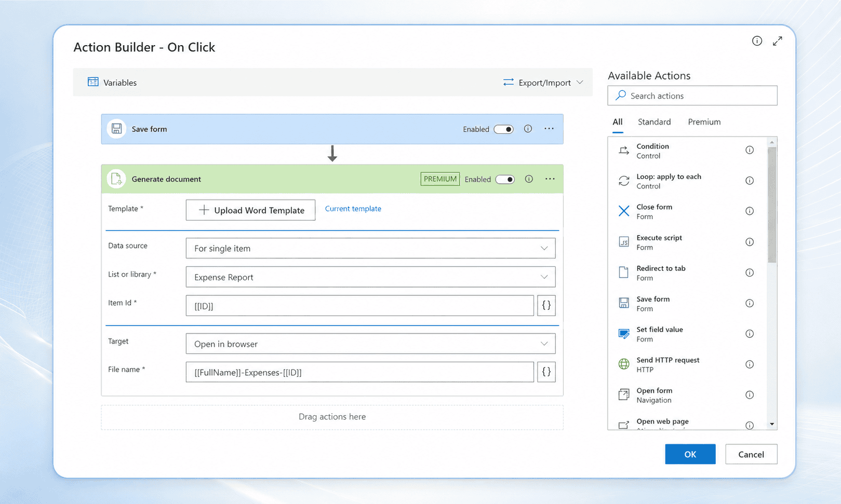The width and height of the screenshot is (841, 504).
Task: Show info for Redirect to tab action
Action: [750, 273]
